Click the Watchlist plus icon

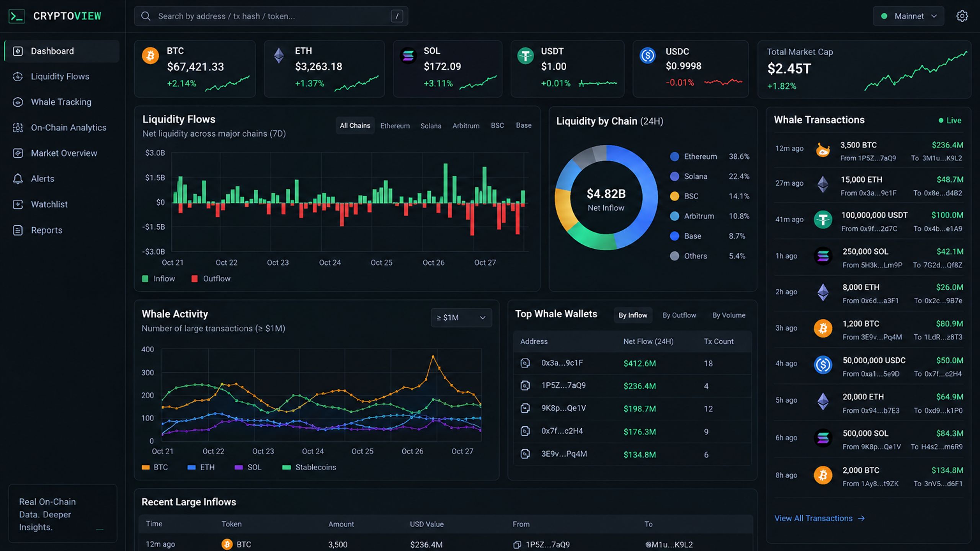point(18,204)
